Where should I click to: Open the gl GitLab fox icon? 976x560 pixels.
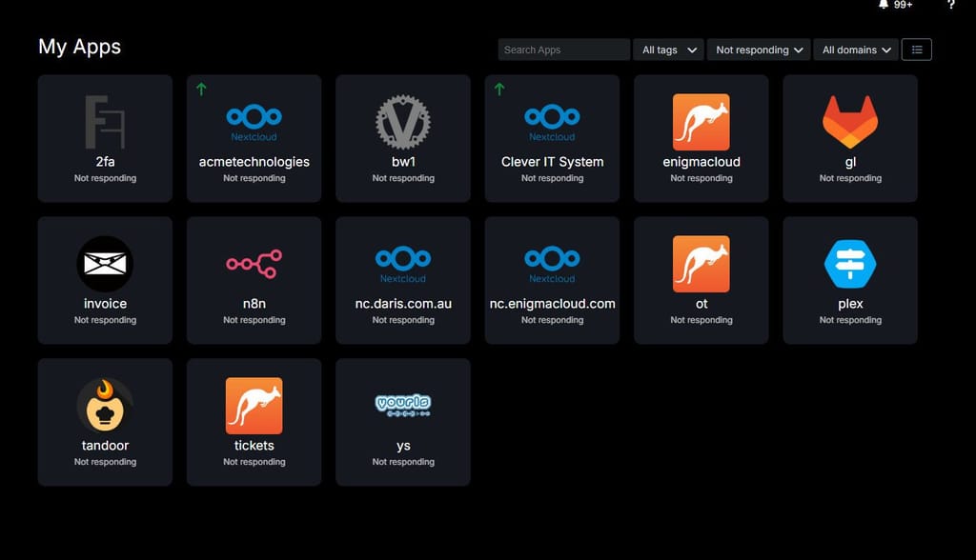click(x=850, y=122)
